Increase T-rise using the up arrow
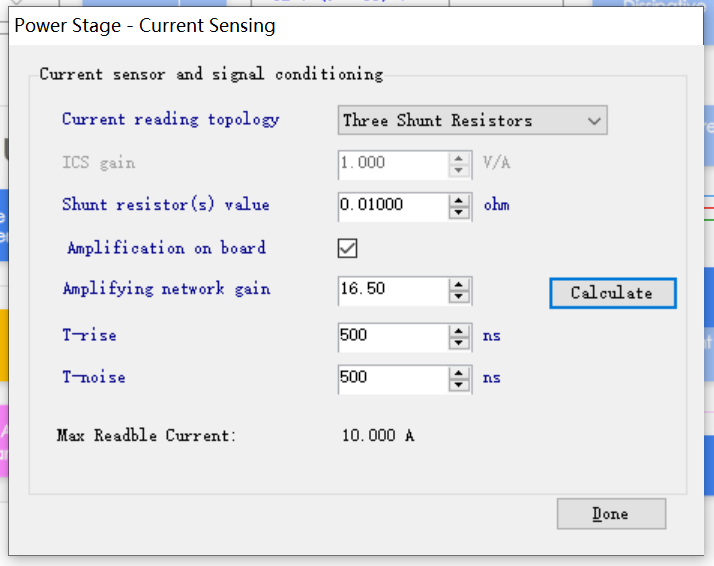 point(459,330)
